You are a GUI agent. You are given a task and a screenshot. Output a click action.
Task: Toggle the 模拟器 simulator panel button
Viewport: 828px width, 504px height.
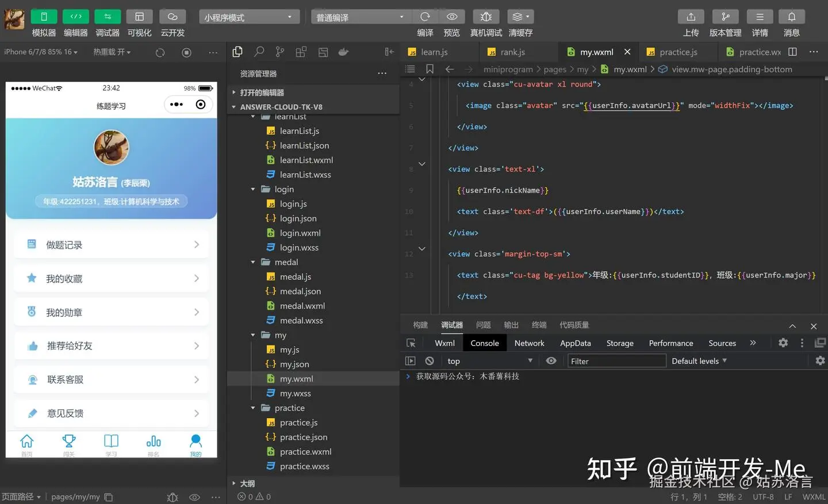[44, 17]
